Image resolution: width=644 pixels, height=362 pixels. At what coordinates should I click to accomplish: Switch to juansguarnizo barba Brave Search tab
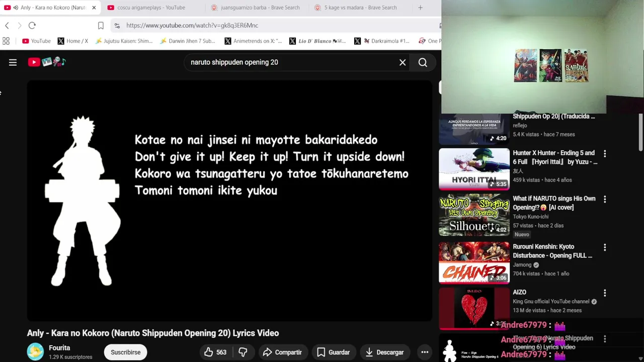pos(260,8)
